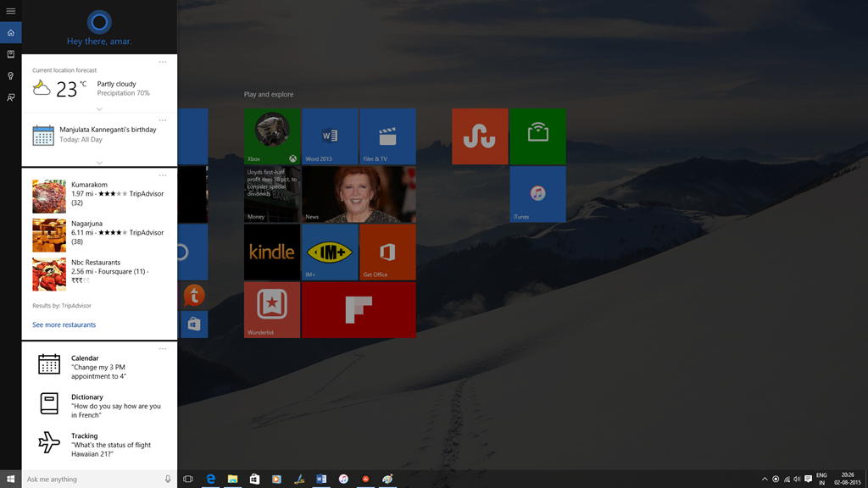Launch the Kindle tile
Viewport: 868px width, 488px height.
click(x=272, y=252)
